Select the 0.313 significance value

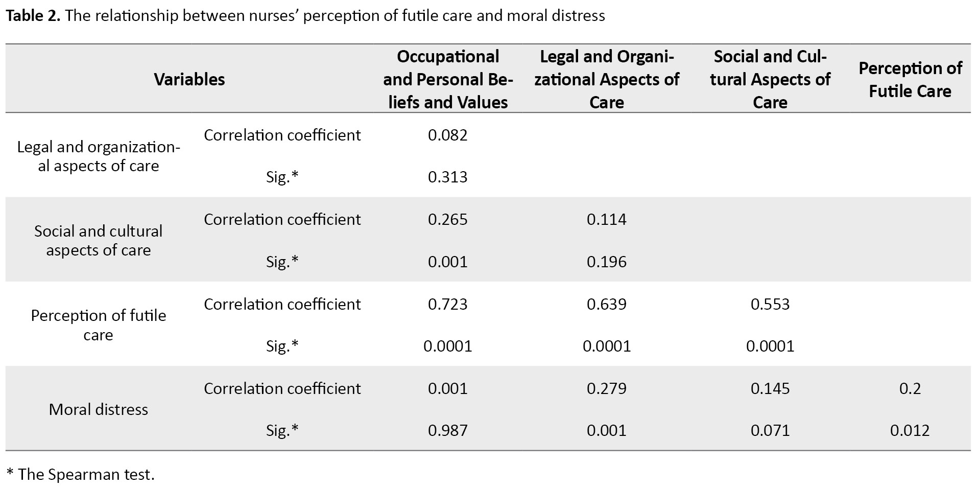click(x=448, y=177)
